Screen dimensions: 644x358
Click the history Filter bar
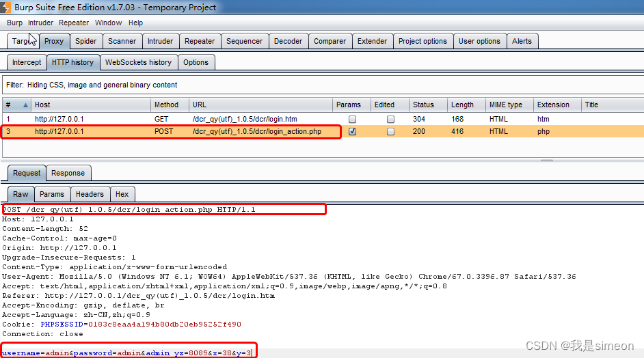click(323, 85)
